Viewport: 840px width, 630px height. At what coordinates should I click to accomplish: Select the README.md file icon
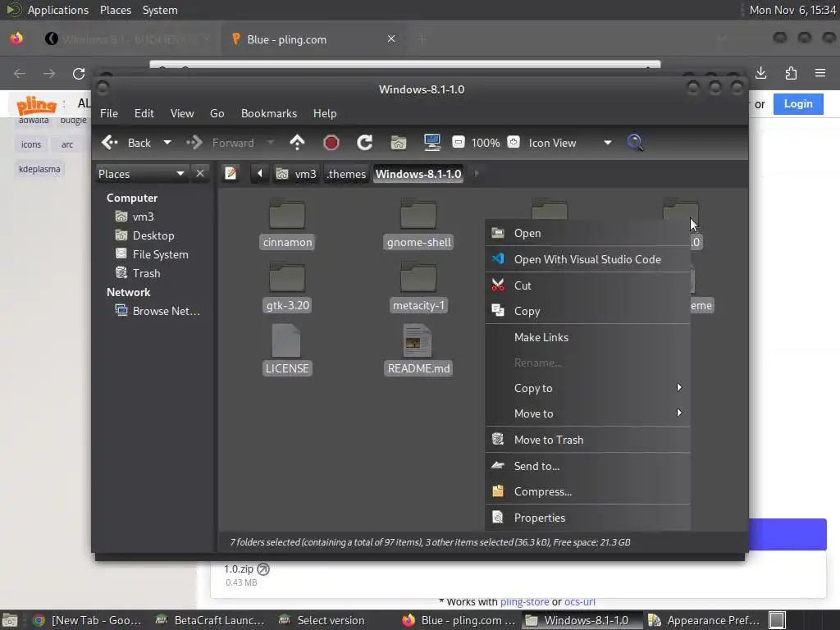(418, 340)
